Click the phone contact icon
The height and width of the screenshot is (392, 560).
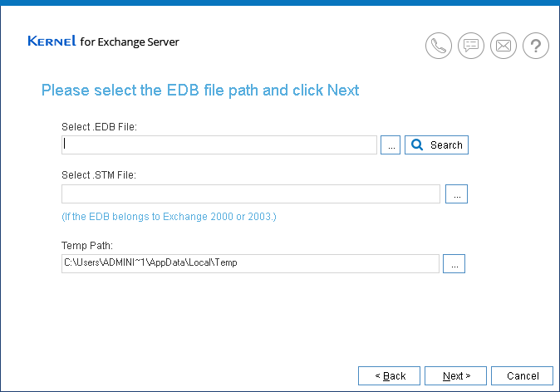coord(439,46)
